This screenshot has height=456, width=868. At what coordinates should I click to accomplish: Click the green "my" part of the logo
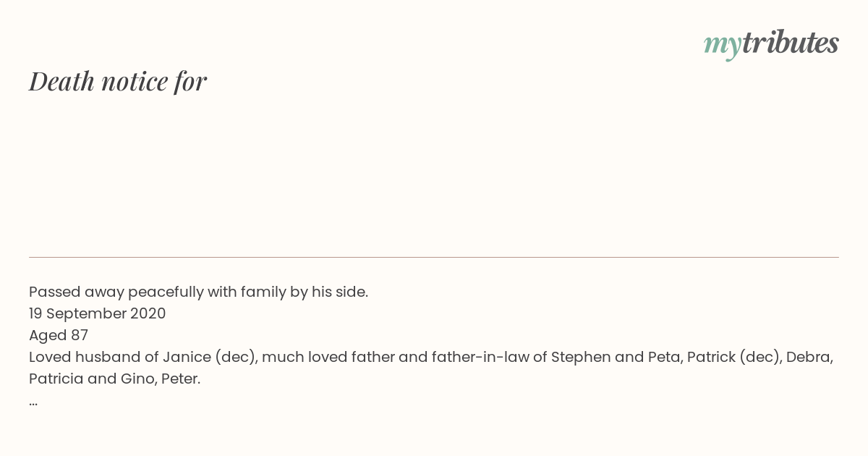tap(723, 47)
